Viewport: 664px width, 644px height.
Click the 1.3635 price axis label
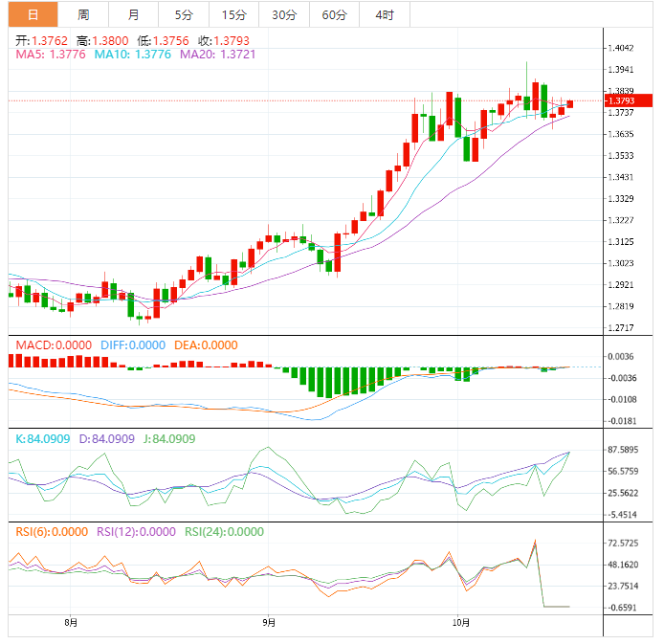point(621,134)
